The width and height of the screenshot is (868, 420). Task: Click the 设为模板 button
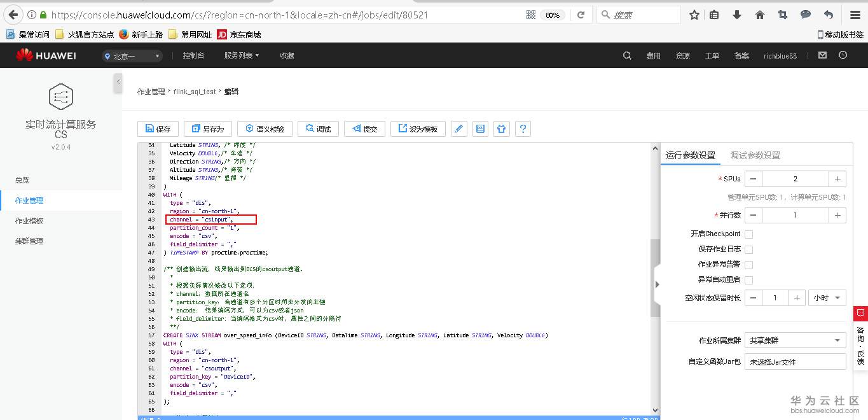[x=418, y=129]
